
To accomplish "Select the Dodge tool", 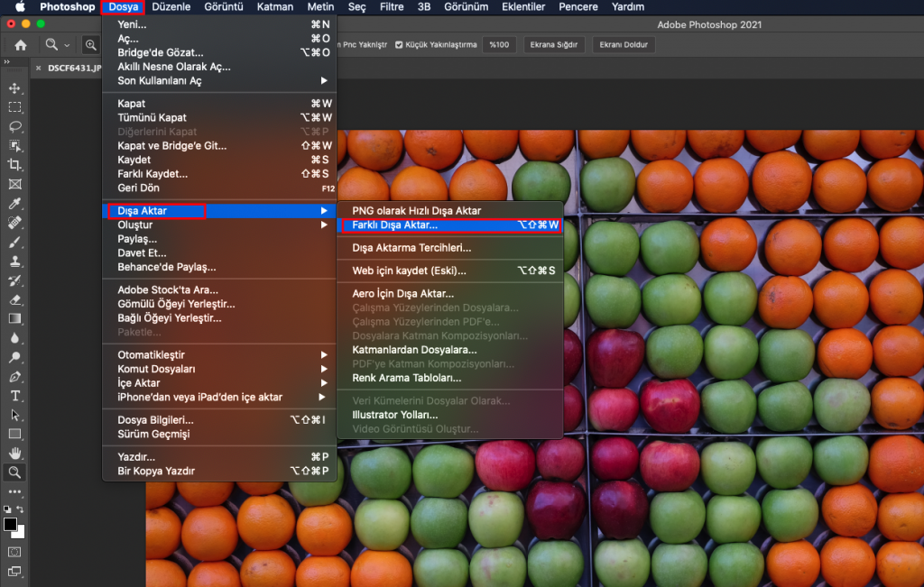I will pos(14,357).
